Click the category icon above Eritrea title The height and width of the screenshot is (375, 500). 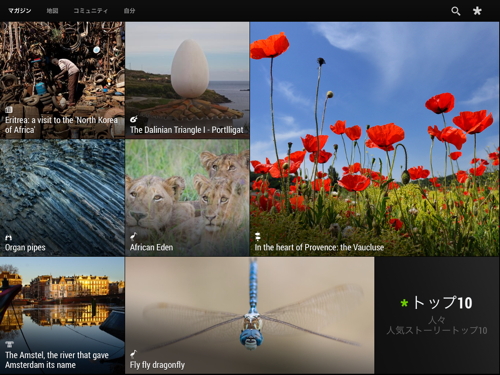(x=9, y=110)
